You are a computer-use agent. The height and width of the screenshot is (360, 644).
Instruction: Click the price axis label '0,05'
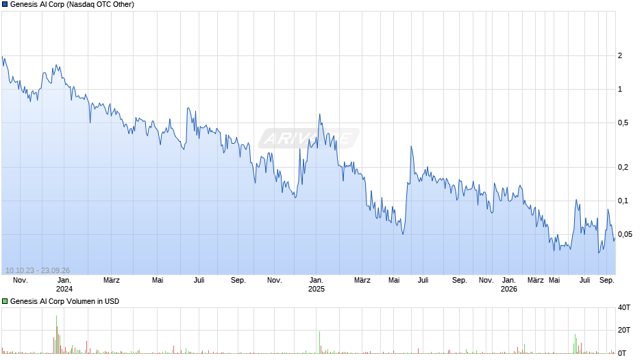[x=625, y=234]
